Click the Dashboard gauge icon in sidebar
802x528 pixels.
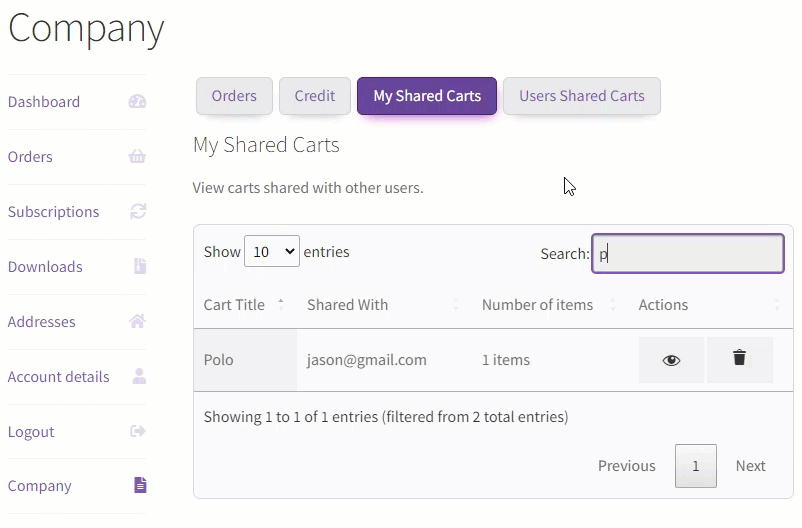(137, 101)
